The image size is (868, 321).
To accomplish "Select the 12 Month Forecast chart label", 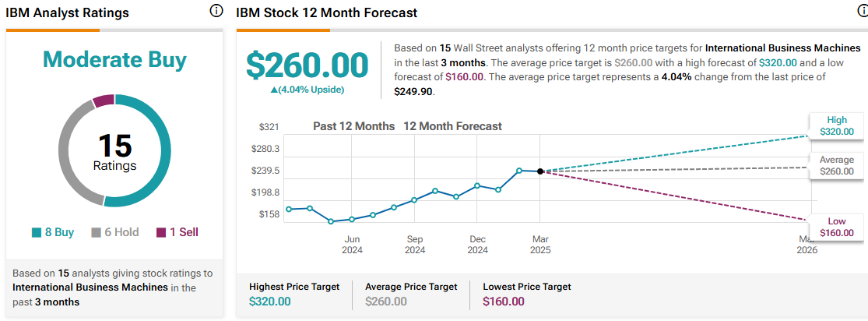I will pos(453,126).
